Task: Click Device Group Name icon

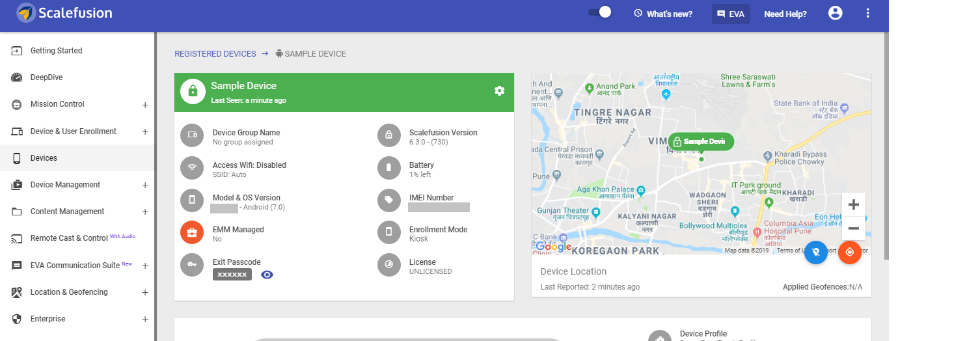Action: pyautogui.click(x=192, y=135)
